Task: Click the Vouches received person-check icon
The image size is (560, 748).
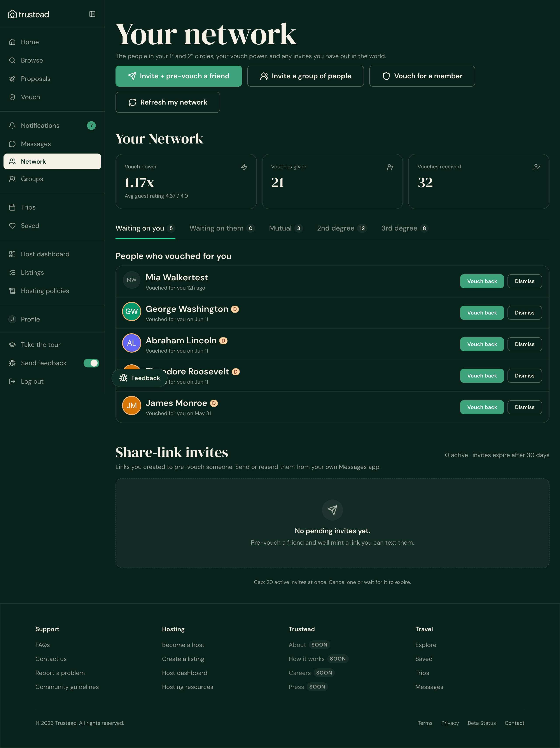Action: pos(537,167)
